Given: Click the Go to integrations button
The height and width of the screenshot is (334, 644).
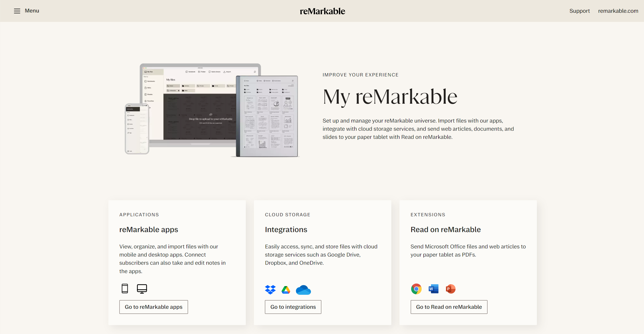Looking at the screenshot, I should point(293,307).
